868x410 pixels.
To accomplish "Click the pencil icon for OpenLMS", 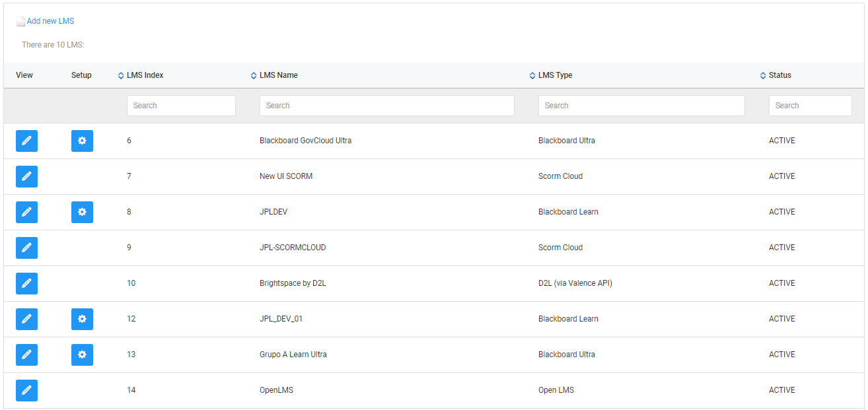I will 26,390.
